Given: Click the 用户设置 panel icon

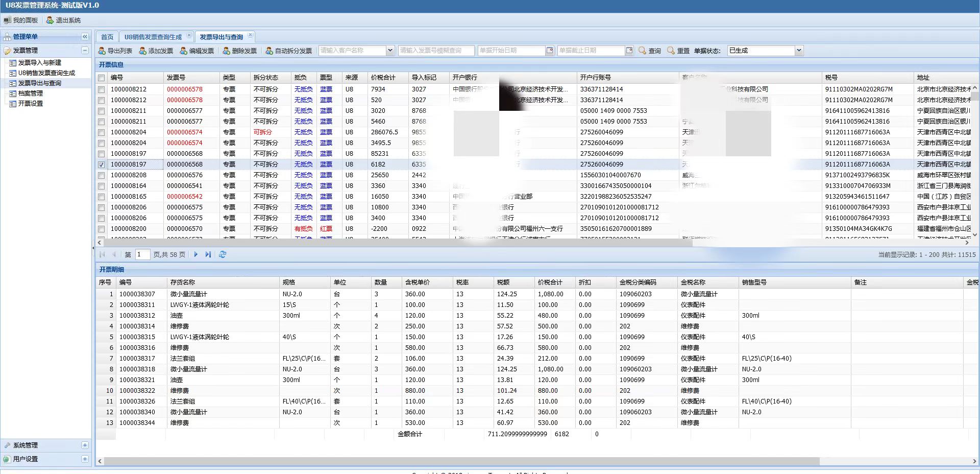Looking at the screenshot, I should tap(7, 459).
